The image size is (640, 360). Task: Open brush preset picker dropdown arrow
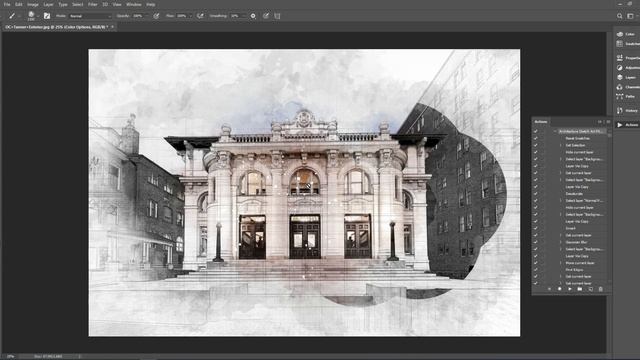point(38,16)
